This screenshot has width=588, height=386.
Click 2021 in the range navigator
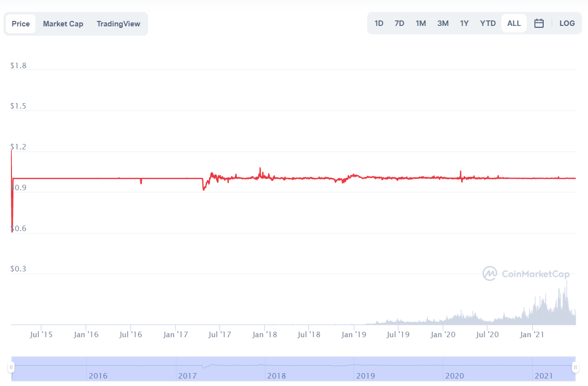[544, 376]
